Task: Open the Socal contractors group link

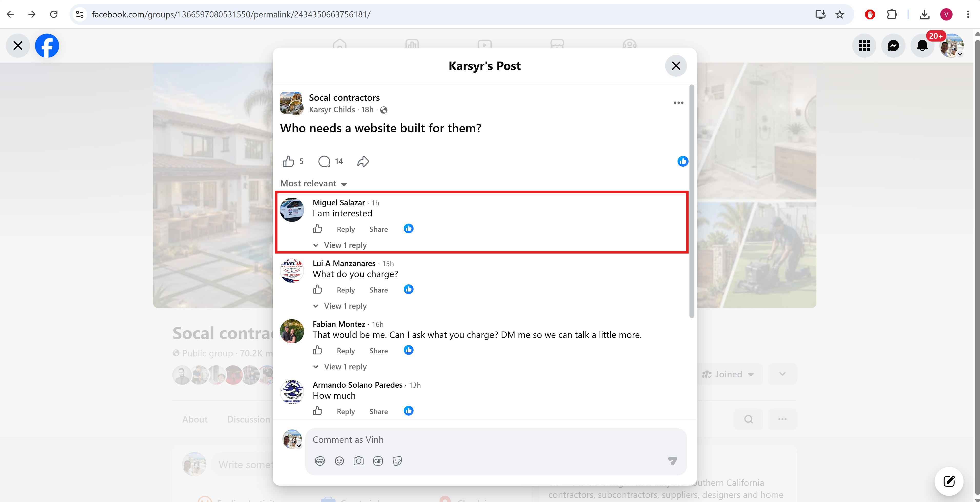Action: point(344,98)
